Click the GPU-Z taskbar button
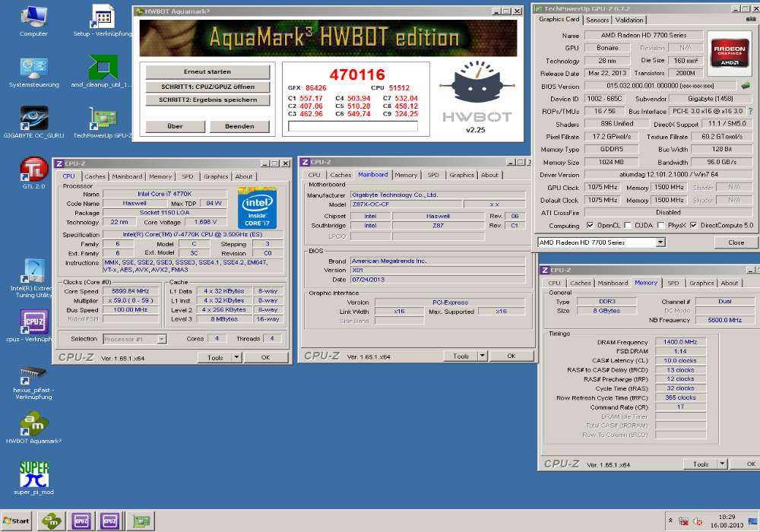 click(141, 521)
